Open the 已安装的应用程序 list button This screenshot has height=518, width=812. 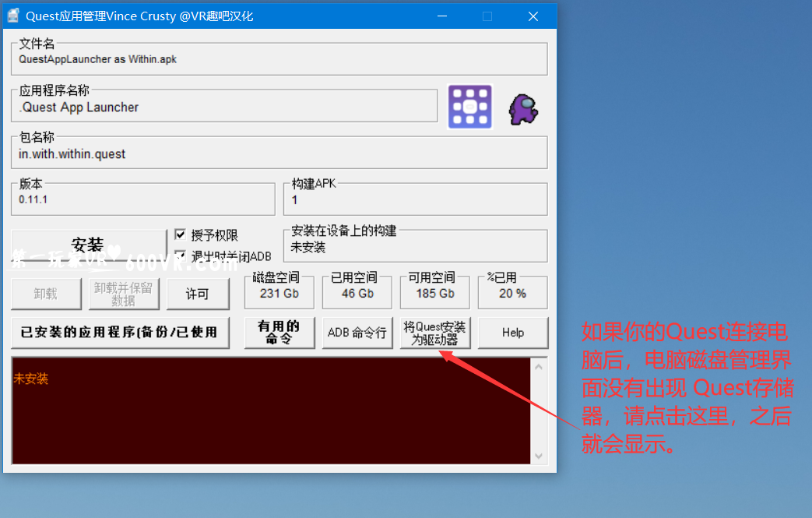tap(120, 333)
